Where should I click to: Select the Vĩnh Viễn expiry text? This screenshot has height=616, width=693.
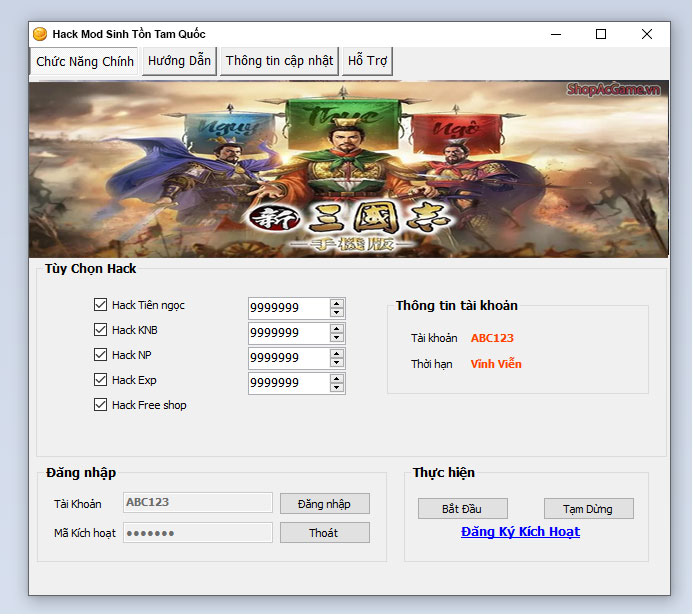tap(496, 364)
